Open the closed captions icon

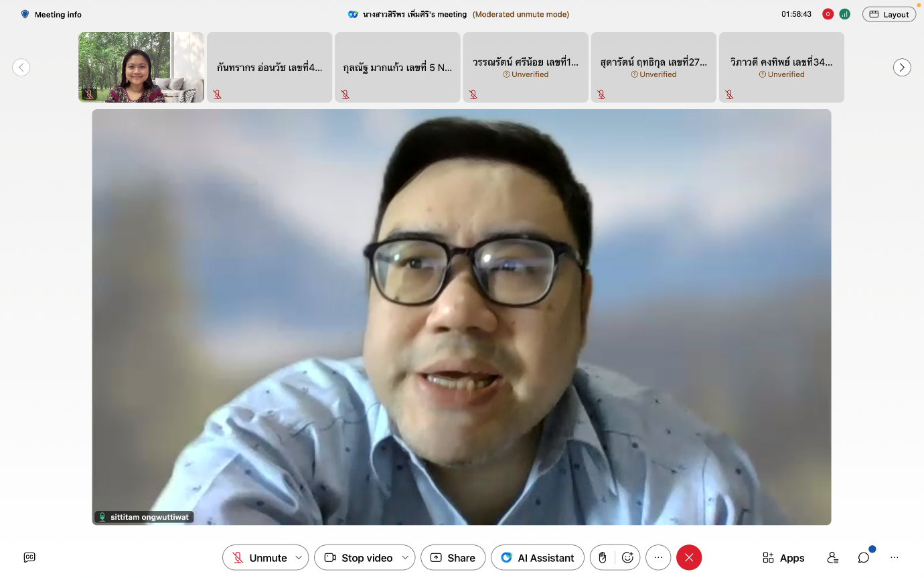click(x=29, y=557)
